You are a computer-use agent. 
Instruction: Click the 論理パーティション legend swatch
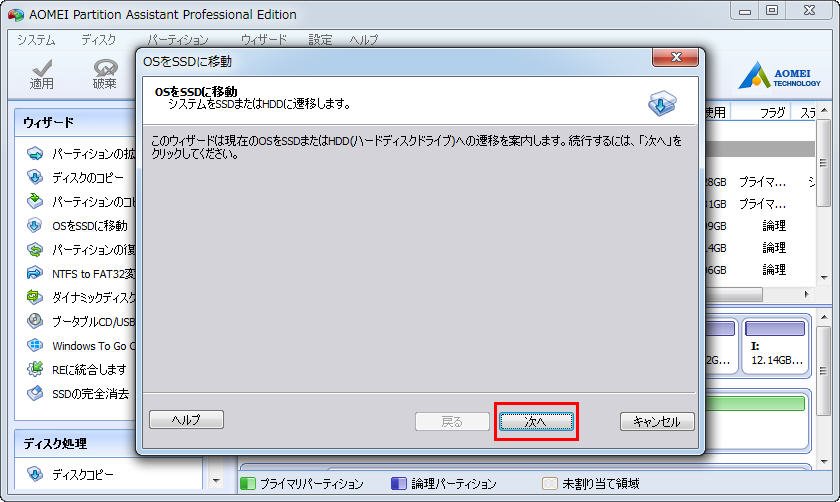399,483
